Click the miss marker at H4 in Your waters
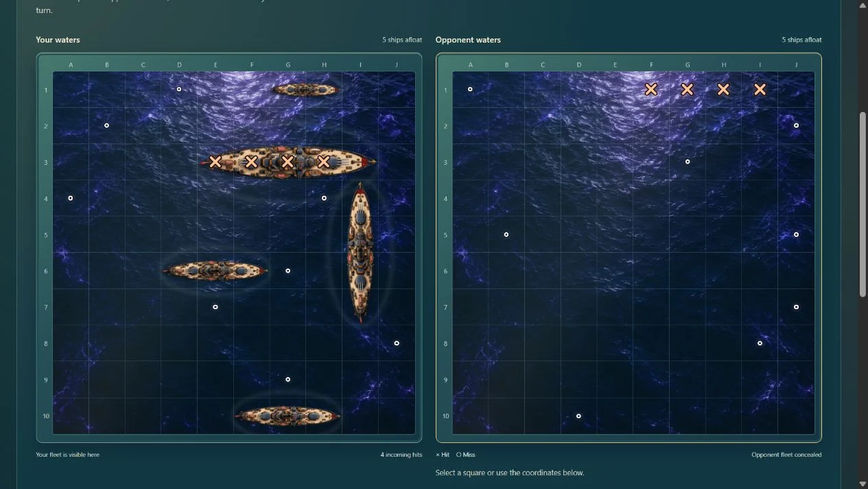This screenshot has width=868, height=489. point(324,198)
